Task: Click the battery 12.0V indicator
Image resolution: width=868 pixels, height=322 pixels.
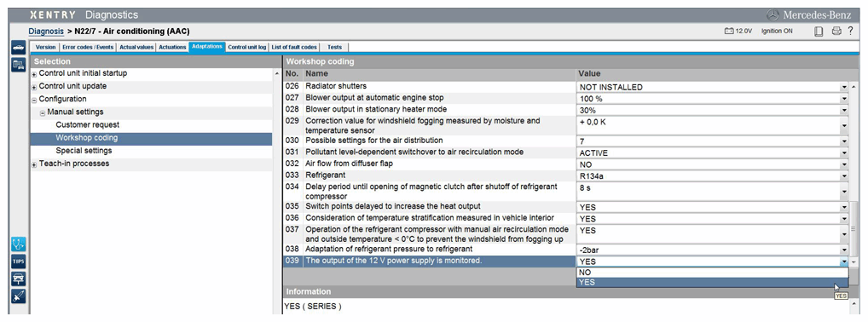Action: 738,32
